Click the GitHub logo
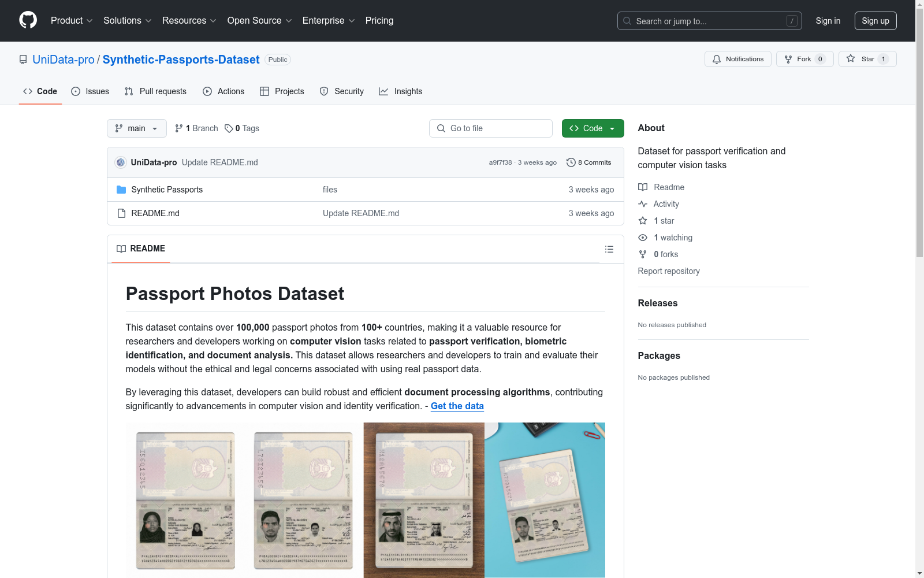The image size is (924, 578). coord(28,20)
